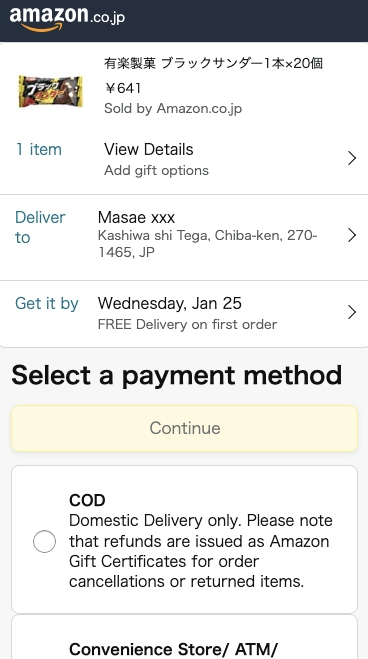
Task: Tap the 1 item label
Action: [x=39, y=150]
